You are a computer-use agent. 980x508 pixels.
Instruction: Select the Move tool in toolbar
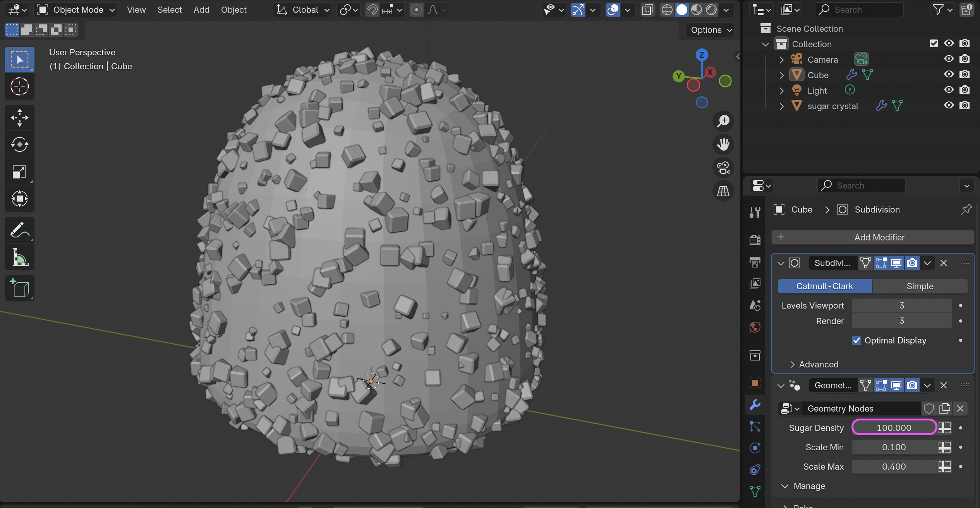(x=19, y=118)
